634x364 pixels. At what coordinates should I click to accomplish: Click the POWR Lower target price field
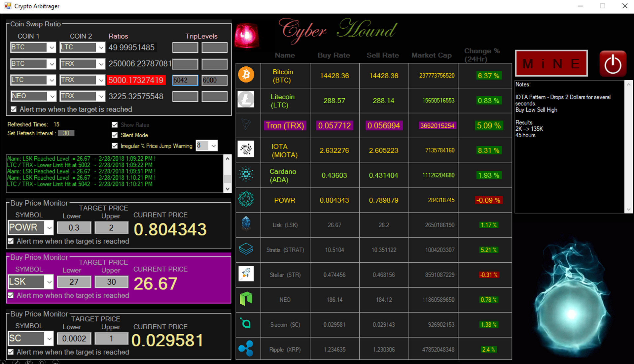point(74,228)
